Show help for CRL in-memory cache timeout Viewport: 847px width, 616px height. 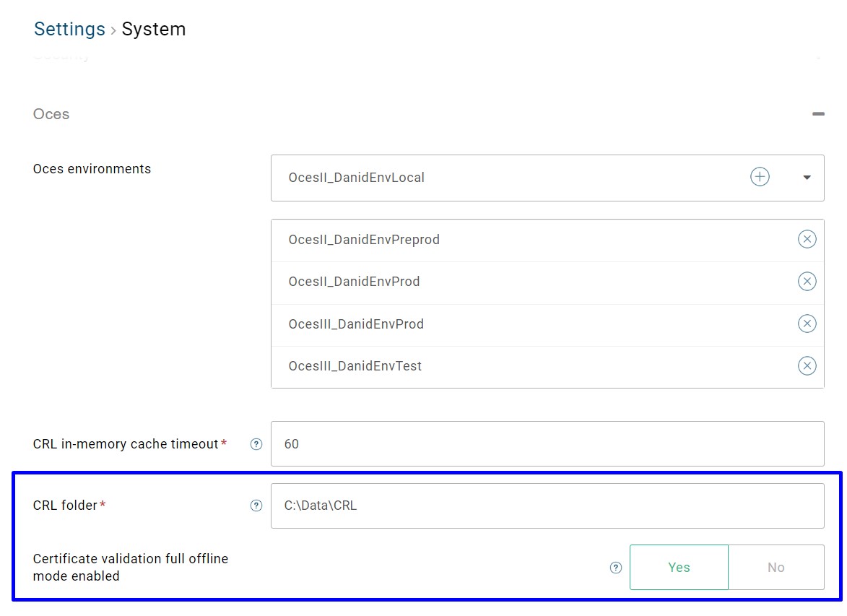tap(256, 444)
